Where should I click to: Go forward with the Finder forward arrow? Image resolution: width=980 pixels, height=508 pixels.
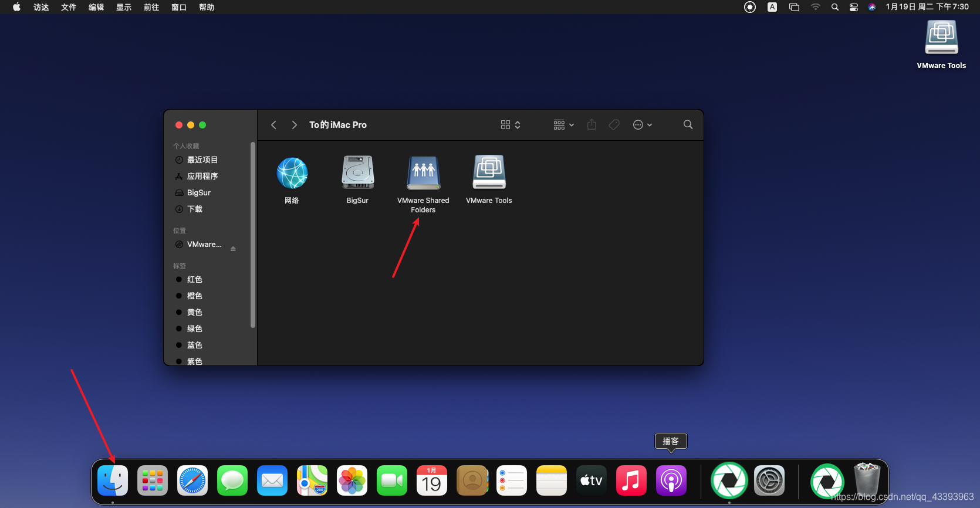[294, 125]
